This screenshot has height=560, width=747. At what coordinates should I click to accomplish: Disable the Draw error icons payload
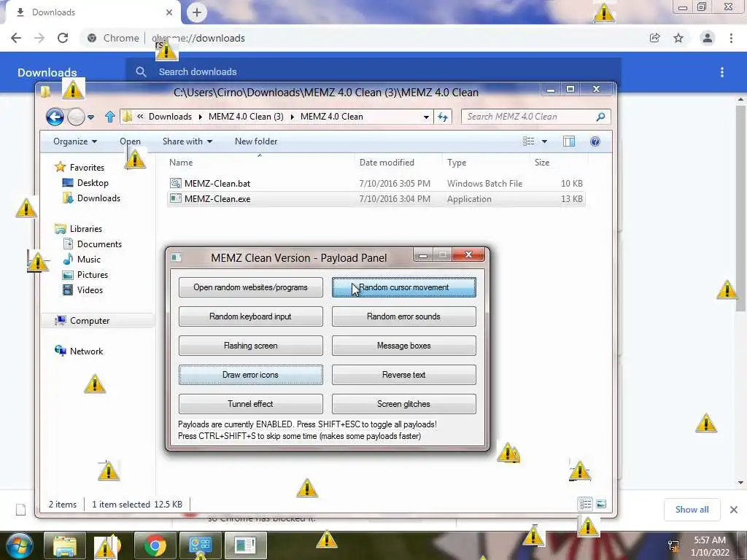point(251,374)
